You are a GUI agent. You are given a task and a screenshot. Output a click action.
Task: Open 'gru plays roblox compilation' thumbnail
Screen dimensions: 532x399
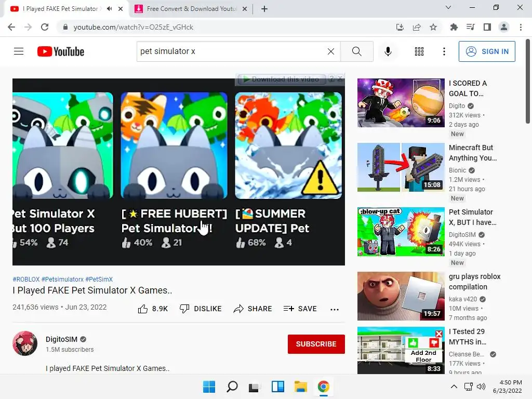tap(401, 296)
